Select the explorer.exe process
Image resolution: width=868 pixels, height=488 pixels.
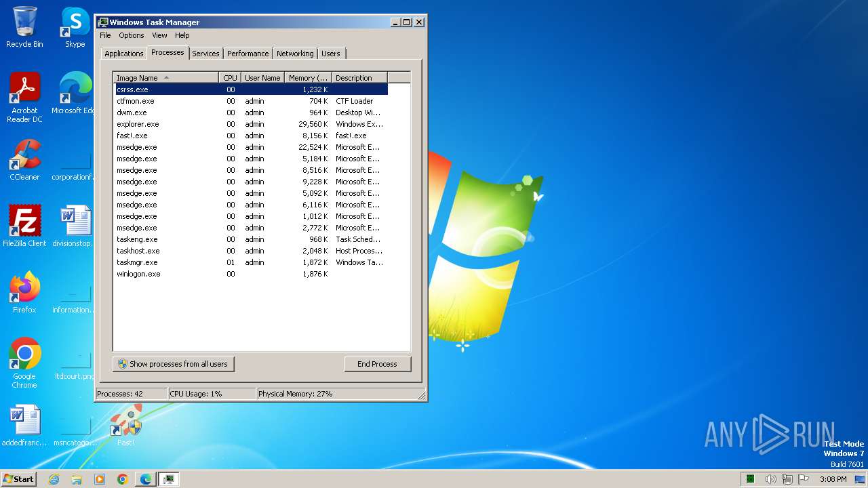pyautogui.click(x=251, y=124)
